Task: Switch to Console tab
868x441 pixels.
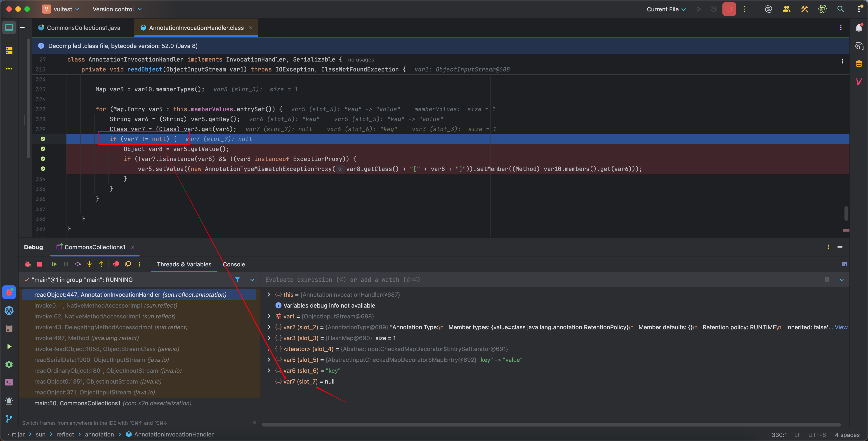Action: [234, 264]
